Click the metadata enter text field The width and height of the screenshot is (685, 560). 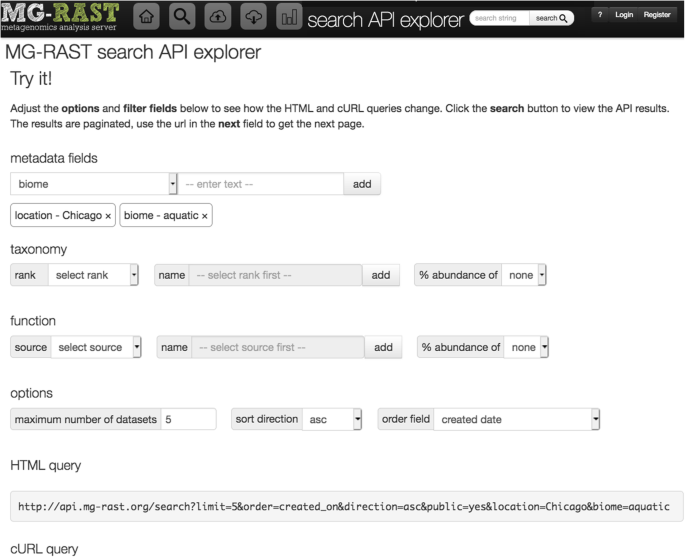click(x=260, y=184)
